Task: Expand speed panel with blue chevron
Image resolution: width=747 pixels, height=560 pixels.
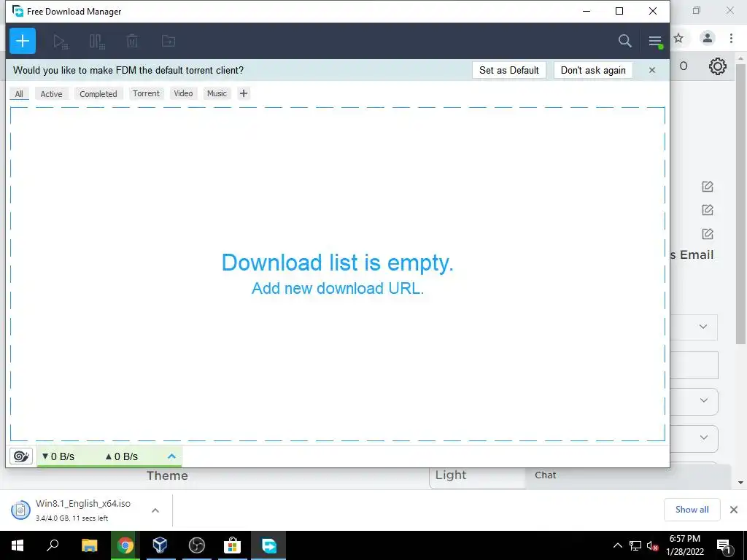Action: [x=171, y=456]
